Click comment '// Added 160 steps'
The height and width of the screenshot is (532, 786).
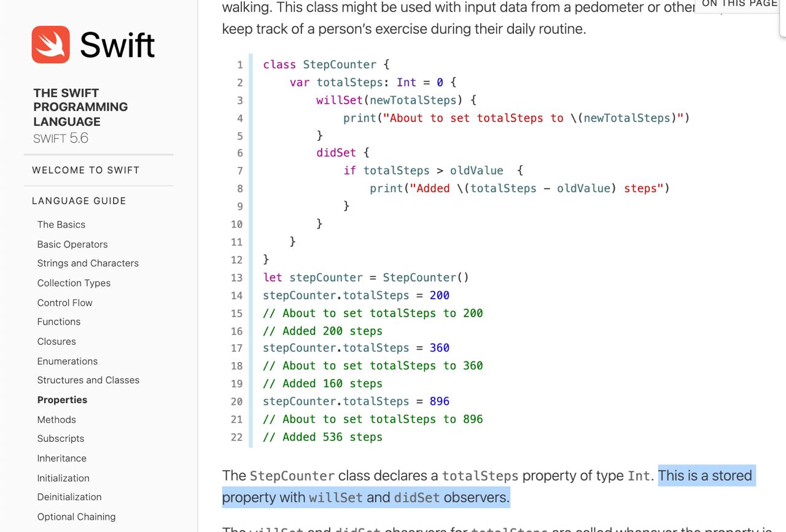[322, 384]
